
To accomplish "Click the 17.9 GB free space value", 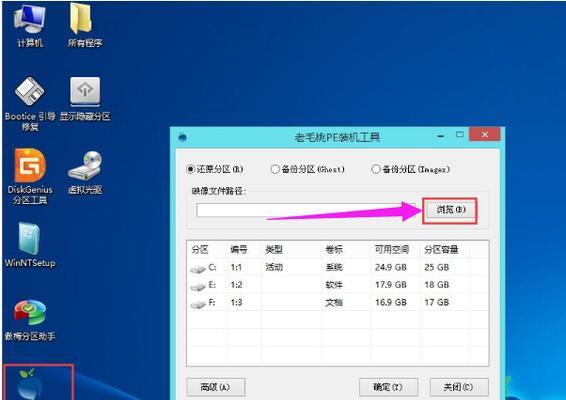I will click(x=391, y=285).
